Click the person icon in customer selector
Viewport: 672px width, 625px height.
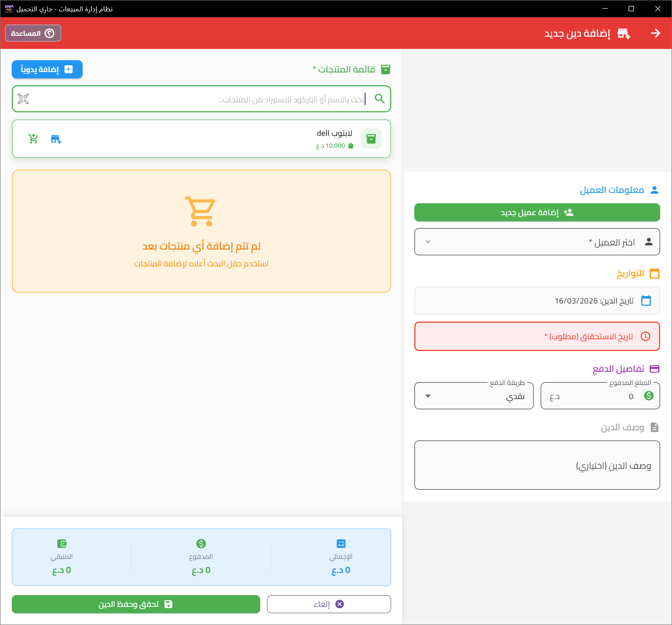[x=649, y=242]
